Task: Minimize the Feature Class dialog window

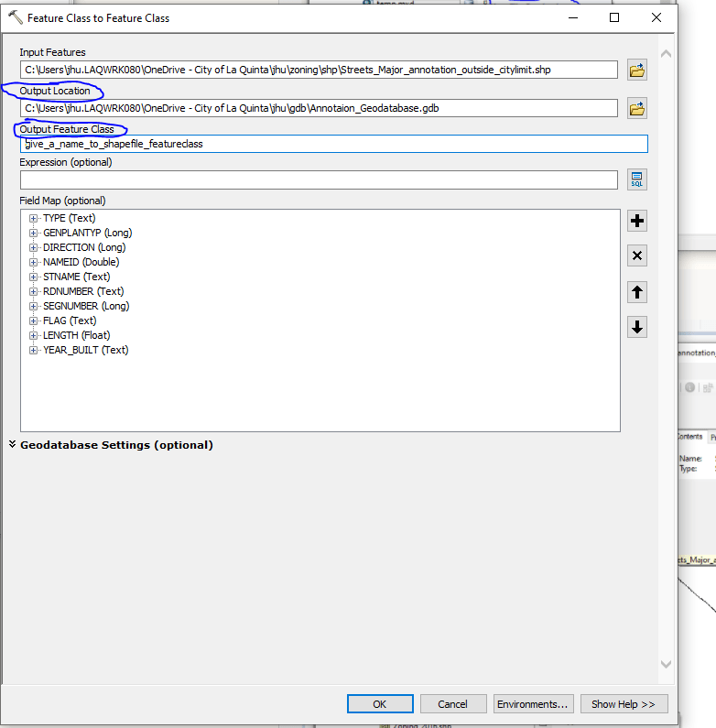Action: tap(573, 17)
